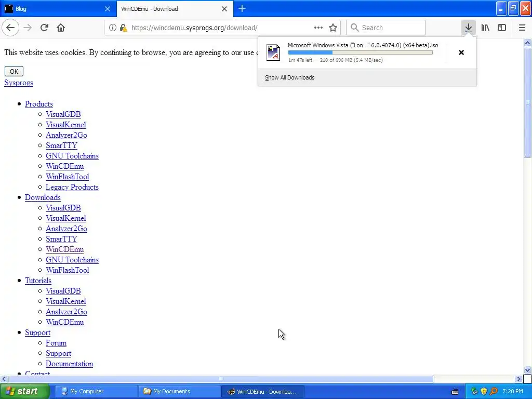Open the Library bookshelf icon
Viewport: 532px width, 399px height.
click(485, 28)
